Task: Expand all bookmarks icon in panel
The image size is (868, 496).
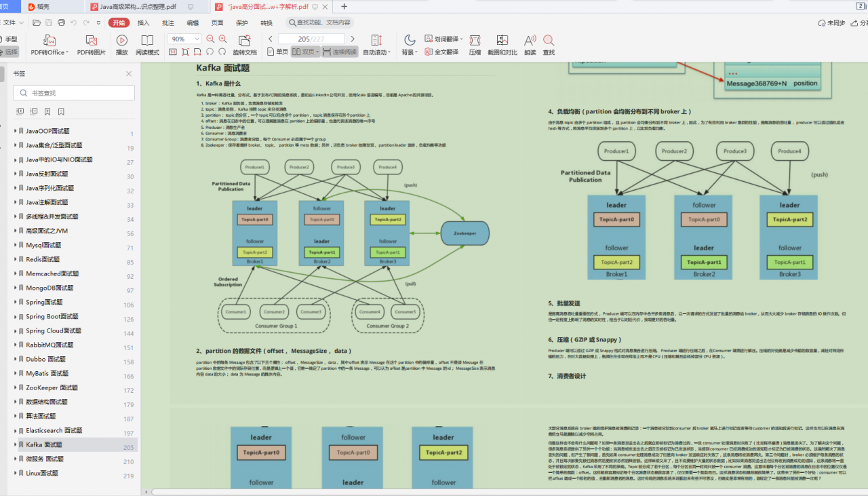Action: (x=20, y=111)
